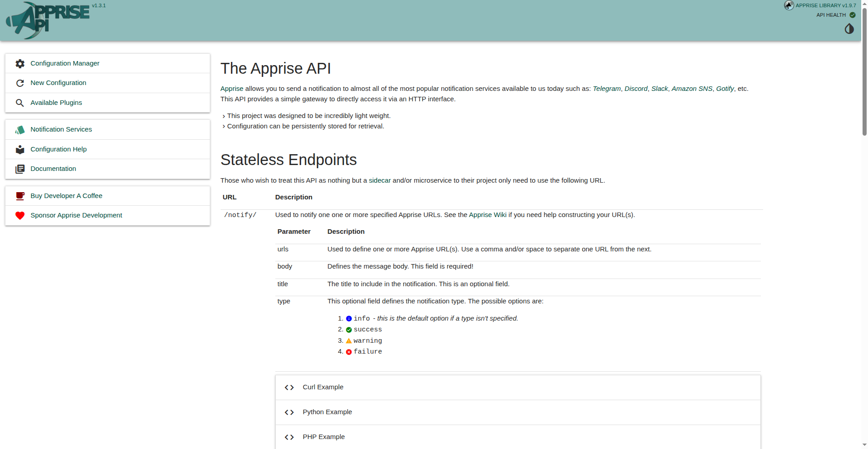
Task: Expand the Curl Example section
Action: coord(323,387)
